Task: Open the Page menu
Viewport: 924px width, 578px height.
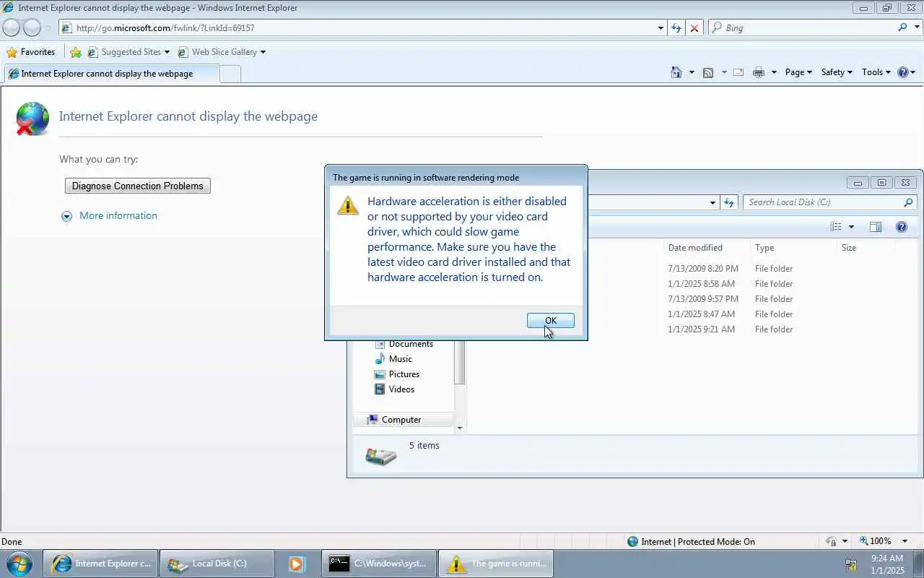Action: (x=798, y=72)
